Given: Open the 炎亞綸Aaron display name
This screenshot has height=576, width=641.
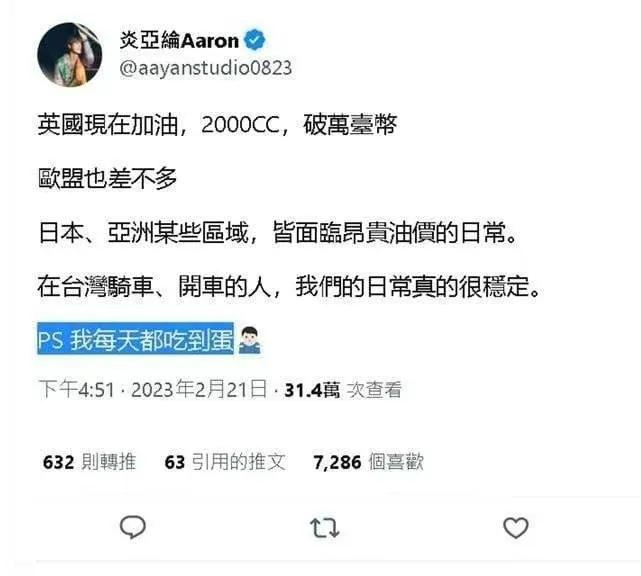Looking at the screenshot, I should click(179, 40).
